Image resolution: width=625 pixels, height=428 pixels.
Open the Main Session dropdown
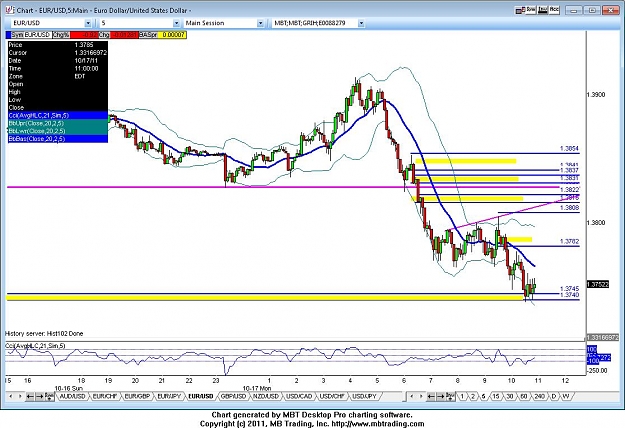pyautogui.click(x=260, y=23)
